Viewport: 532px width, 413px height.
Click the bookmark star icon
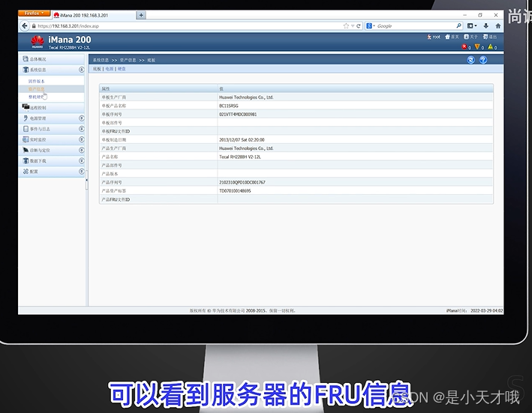(346, 25)
